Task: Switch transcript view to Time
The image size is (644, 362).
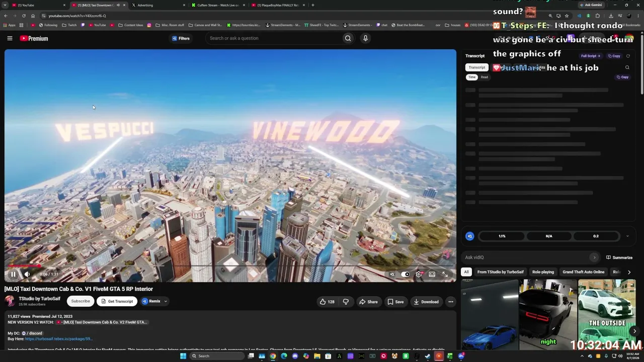Action: pyautogui.click(x=472, y=77)
